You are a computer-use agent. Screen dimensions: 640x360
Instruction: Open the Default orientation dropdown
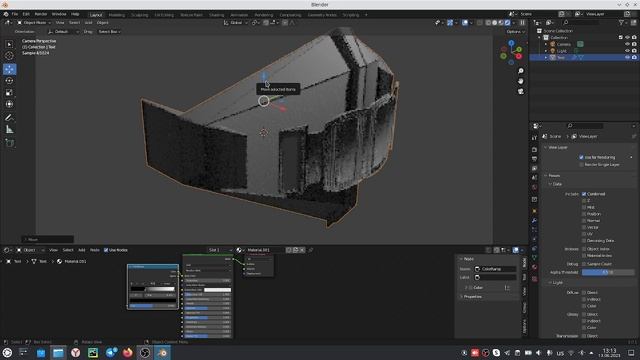[63, 31]
